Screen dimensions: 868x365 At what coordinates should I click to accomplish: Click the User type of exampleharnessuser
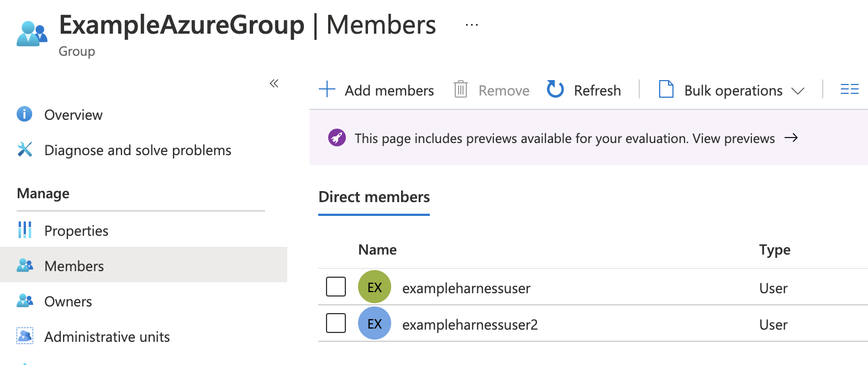[774, 288]
